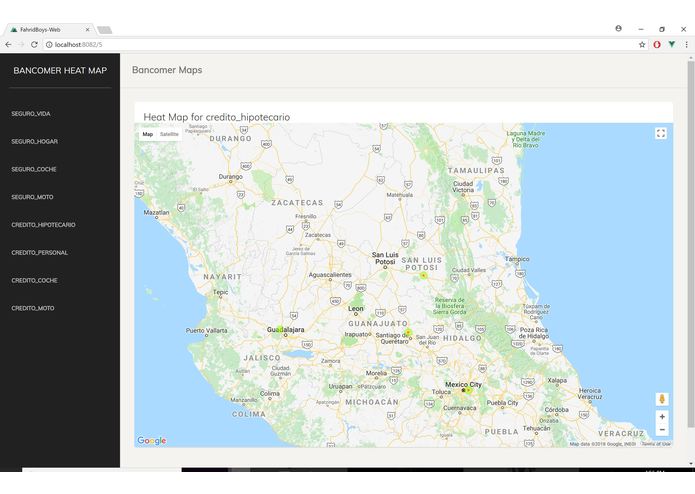Viewport: 695px width, 494px height.
Task: Click the Mazatlan label on map
Action: click(x=156, y=212)
